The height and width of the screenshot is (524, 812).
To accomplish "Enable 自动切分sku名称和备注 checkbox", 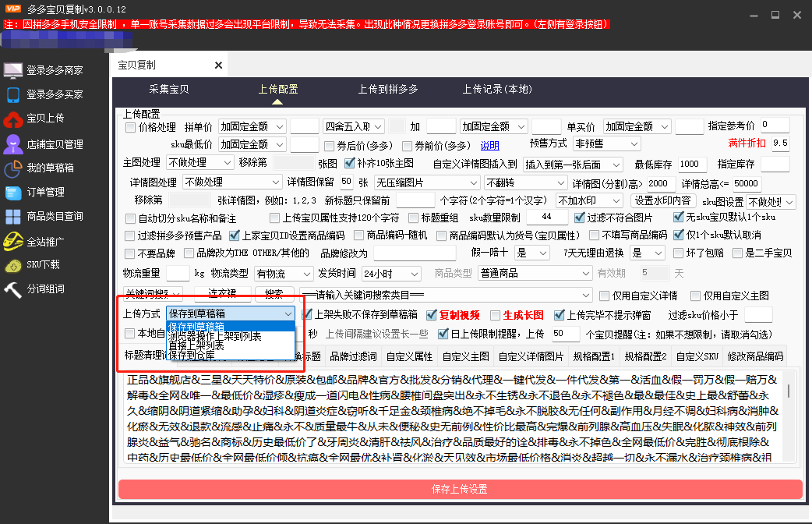I will [130, 218].
